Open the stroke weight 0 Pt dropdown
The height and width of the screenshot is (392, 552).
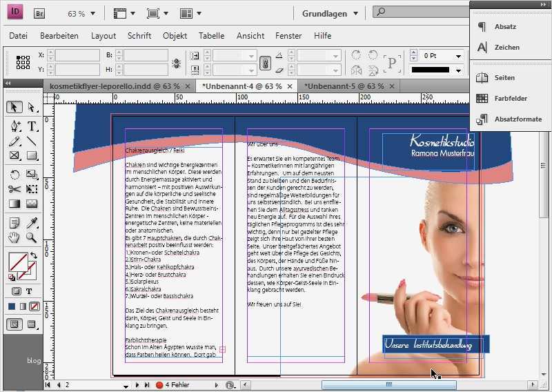[458, 56]
